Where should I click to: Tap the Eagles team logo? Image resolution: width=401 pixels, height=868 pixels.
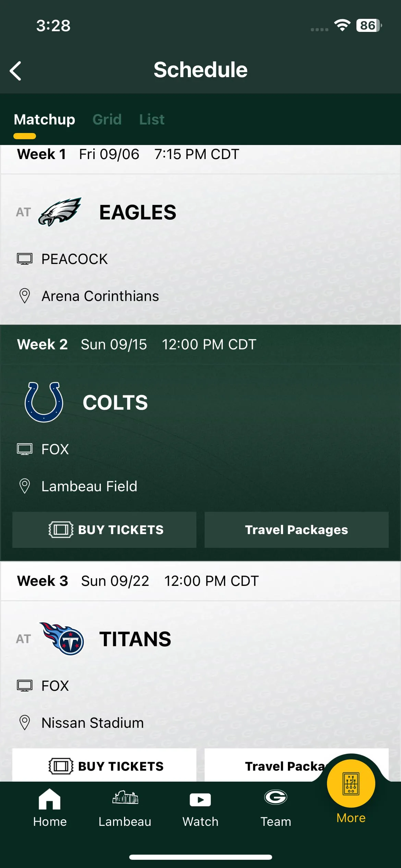[x=60, y=212]
